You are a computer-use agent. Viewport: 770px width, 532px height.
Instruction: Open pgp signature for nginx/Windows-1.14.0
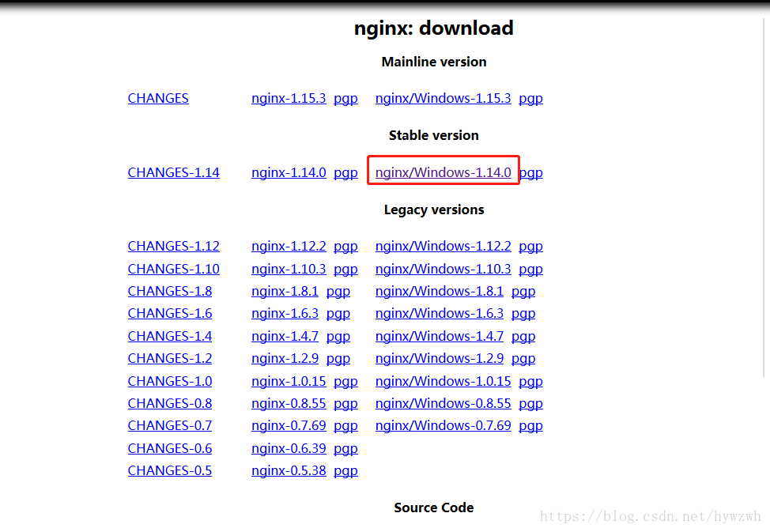pos(531,173)
